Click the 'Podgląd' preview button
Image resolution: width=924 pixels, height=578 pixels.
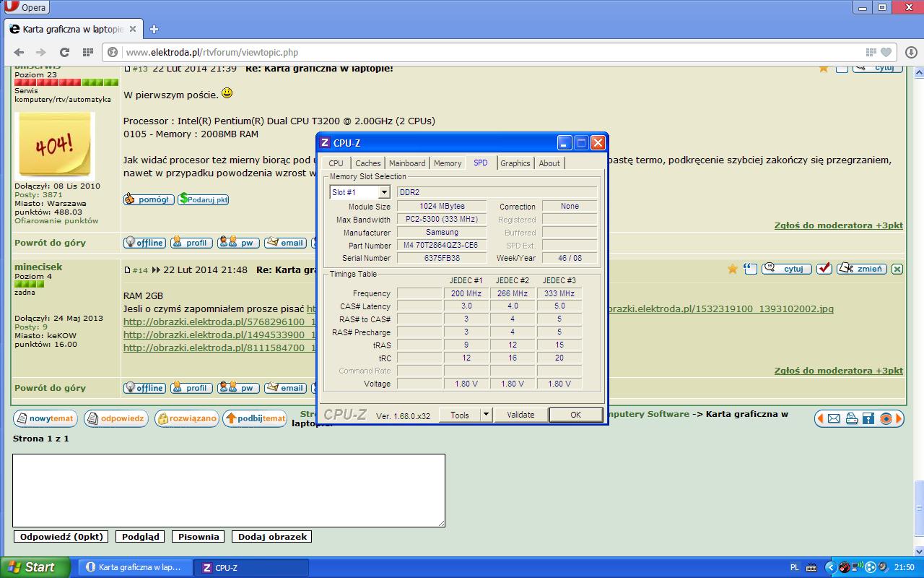[141, 537]
